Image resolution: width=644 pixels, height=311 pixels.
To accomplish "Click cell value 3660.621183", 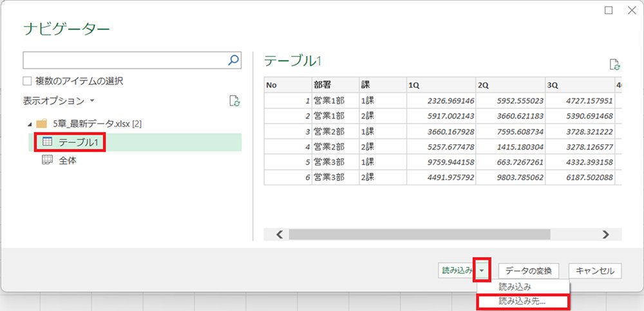I will pyautogui.click(x=520, y=117).
